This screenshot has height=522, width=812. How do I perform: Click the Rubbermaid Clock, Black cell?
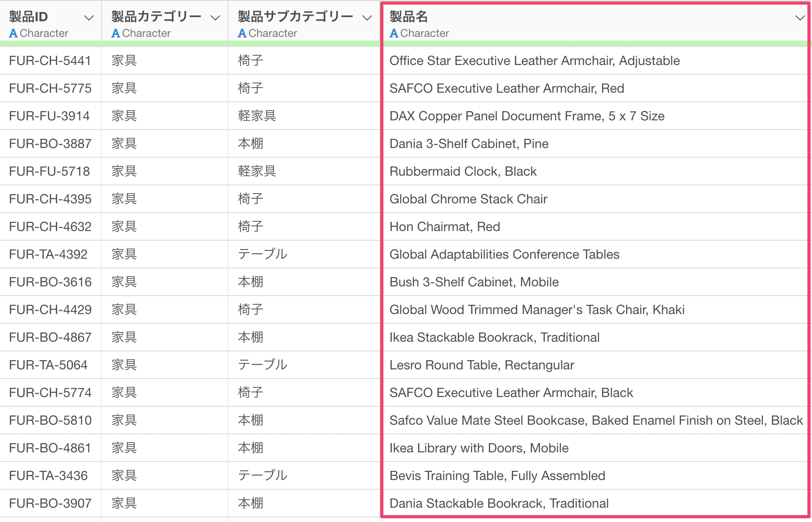(463, 172)
